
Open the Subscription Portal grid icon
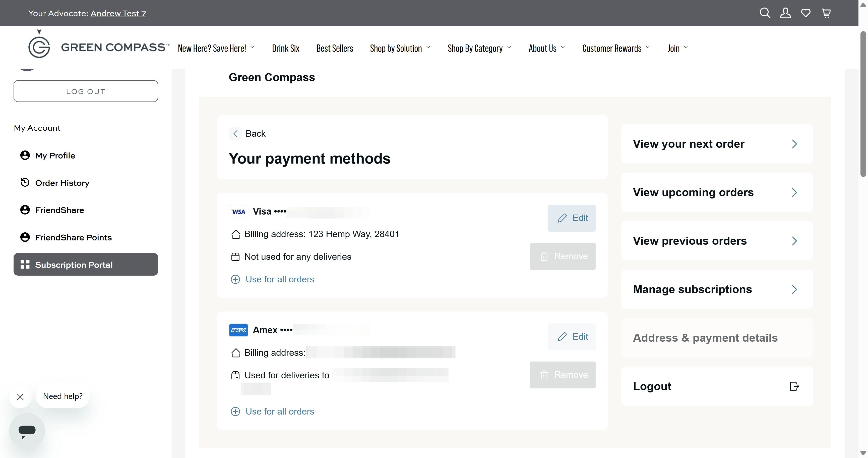[x=25, y=264]
